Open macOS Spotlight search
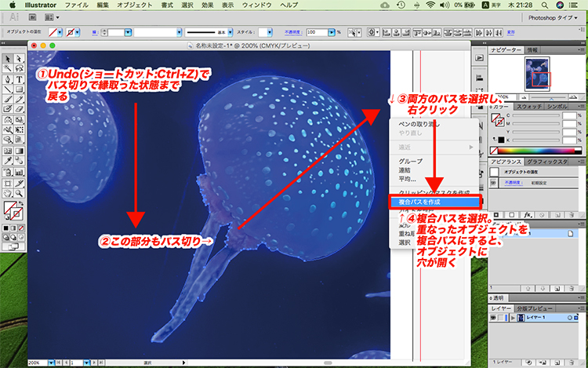 tap(545, 5)
